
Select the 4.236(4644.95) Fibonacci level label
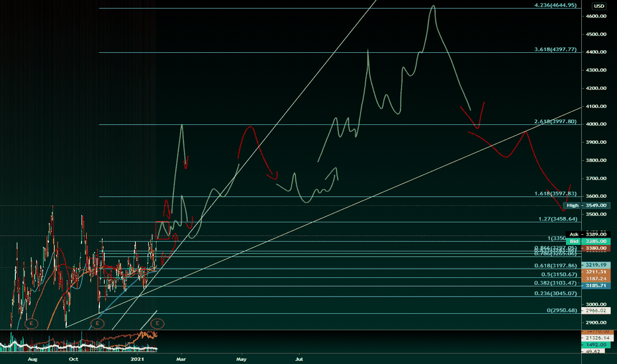pyautogui.click(x=555, y=5)
